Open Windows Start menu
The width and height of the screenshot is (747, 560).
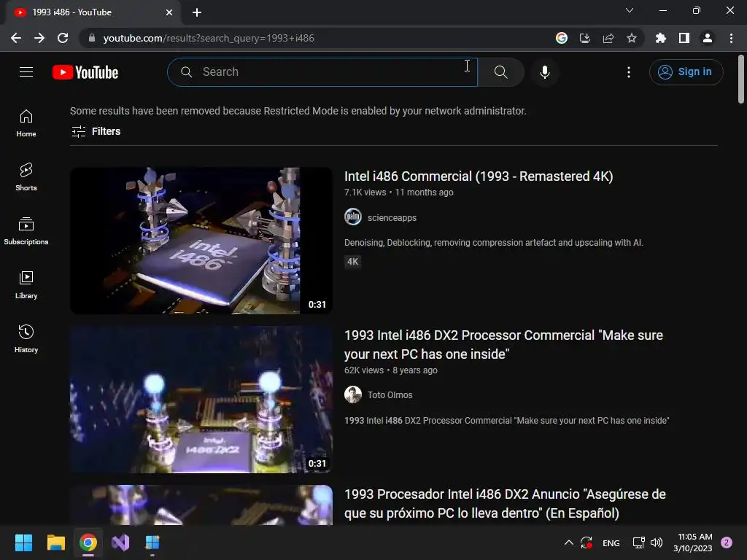(x=23, y=542)
